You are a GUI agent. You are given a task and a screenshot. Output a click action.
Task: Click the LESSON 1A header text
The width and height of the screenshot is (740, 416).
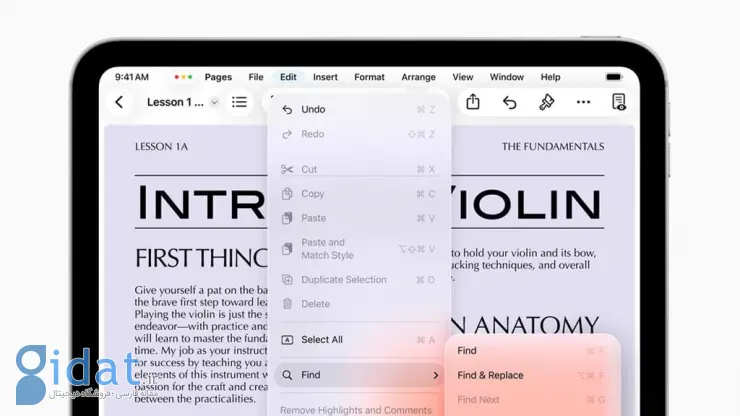161,147
